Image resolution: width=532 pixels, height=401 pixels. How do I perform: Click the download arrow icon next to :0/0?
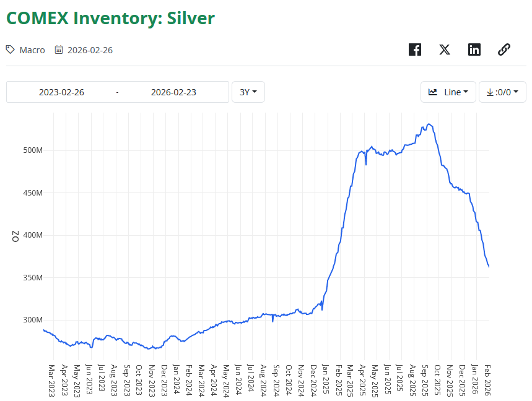pyautogui.click(x=490, y=92)
